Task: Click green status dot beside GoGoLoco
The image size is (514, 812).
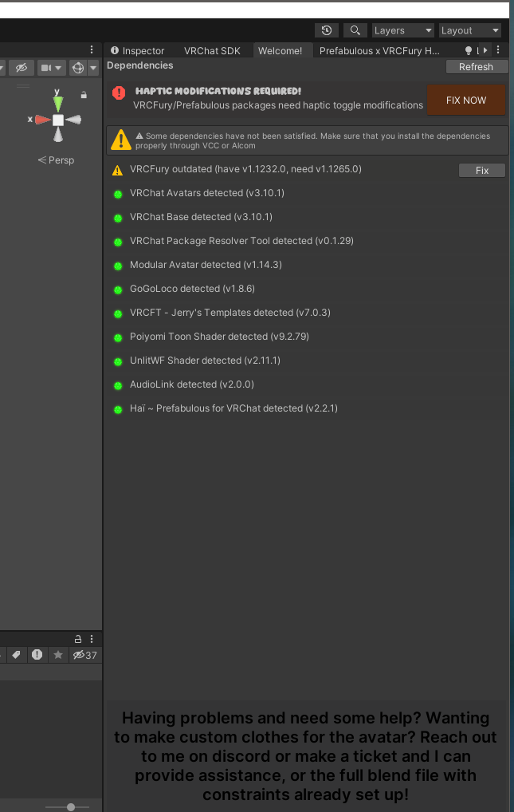Action: click(x=118, y=290)
